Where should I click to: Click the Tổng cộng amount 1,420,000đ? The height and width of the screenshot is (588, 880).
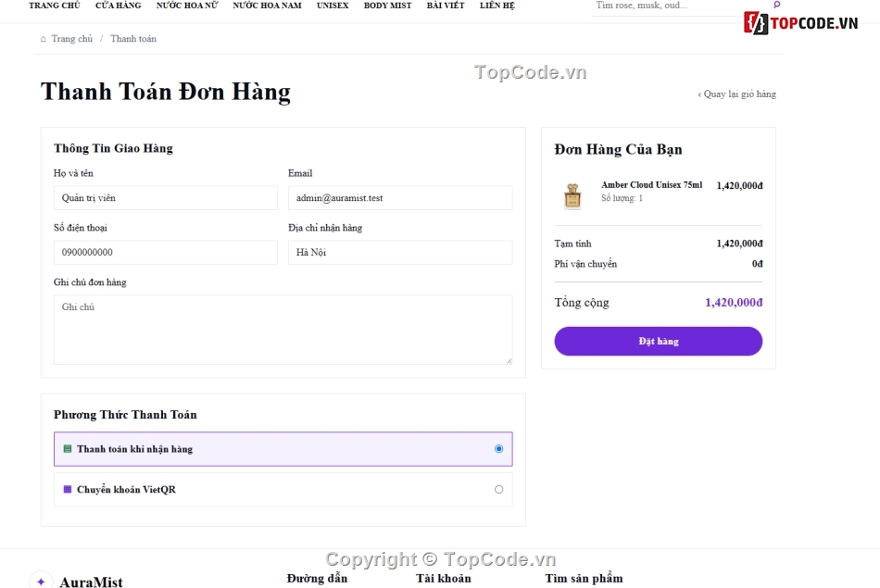(x=734, y=303)
